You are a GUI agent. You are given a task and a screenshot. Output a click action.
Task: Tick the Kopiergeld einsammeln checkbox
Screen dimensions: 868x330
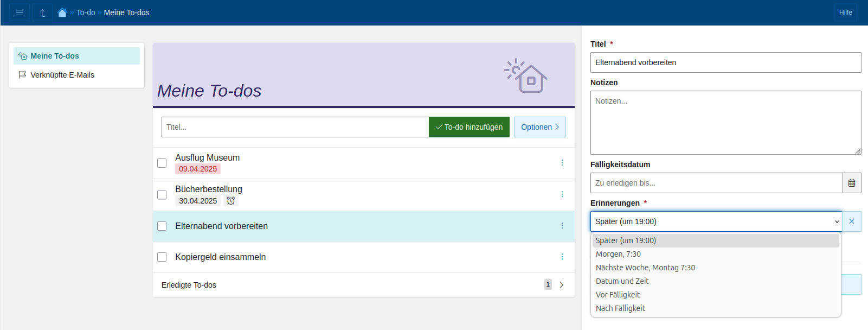click(x=162, y=257)
